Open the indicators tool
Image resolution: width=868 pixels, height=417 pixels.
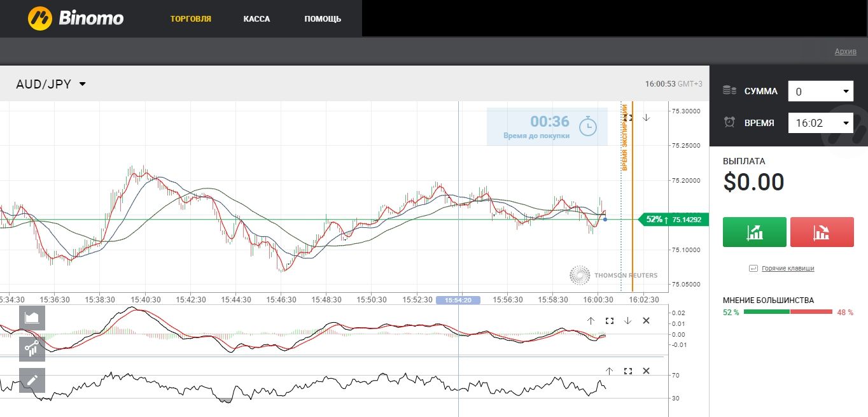[32, 349]
